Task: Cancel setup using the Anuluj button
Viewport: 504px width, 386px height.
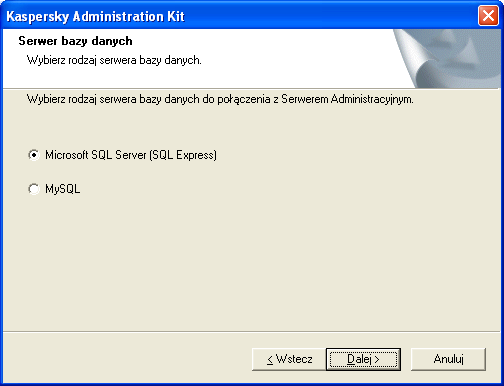Action: [x=448, y=359]
